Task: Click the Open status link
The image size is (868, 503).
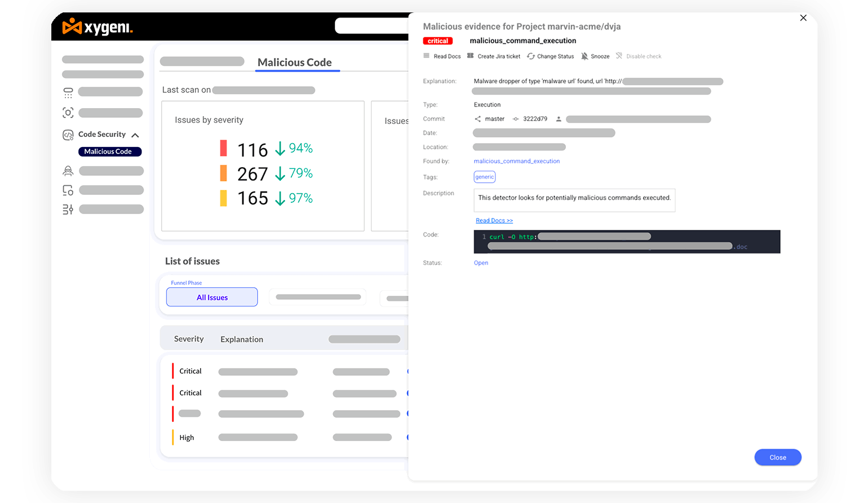Action: [481, 262]
